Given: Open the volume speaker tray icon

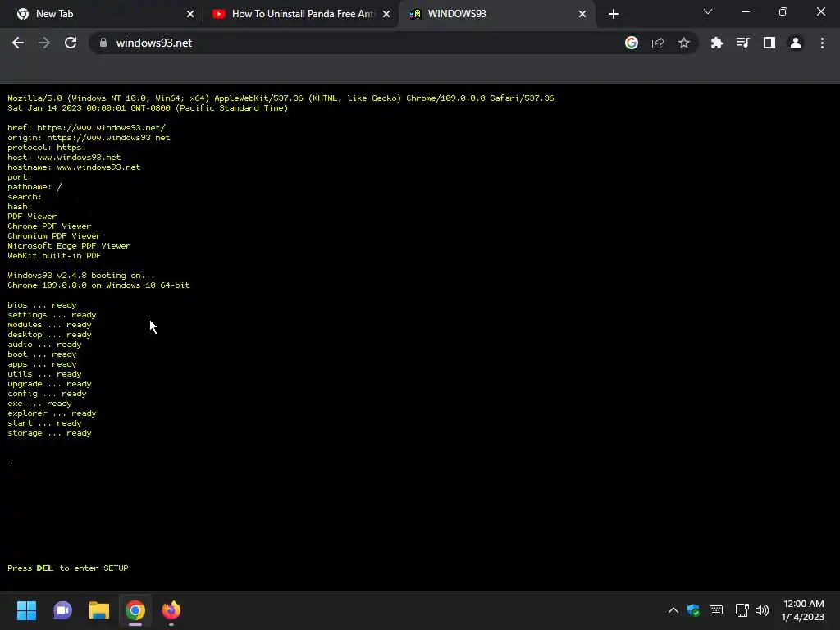Looking at the screenshot, I should coord(762,610).
